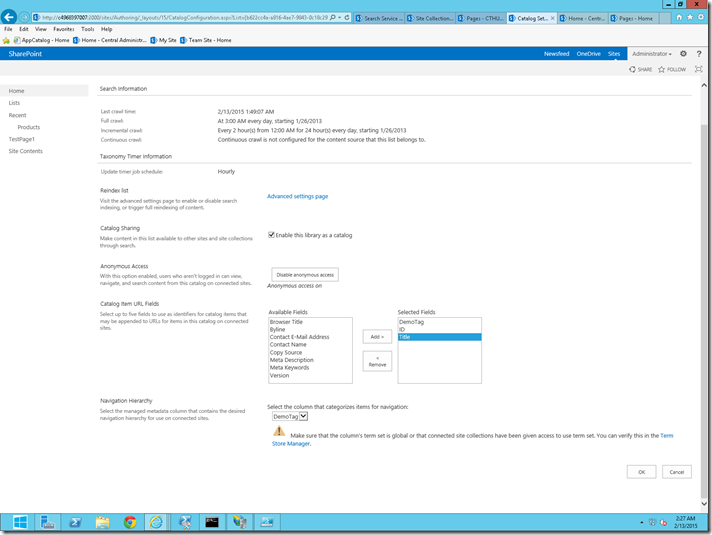This screenshot has width=712, height=535.
Task: Select Home in left navigation
Action: (44, 91)
